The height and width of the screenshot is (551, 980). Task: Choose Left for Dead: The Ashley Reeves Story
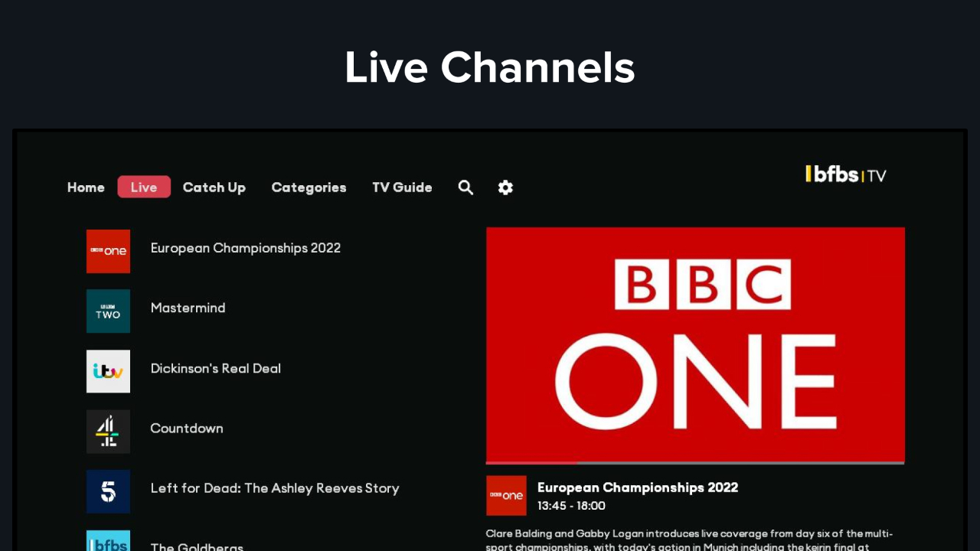pyautogui.click(x=275, y=488)
